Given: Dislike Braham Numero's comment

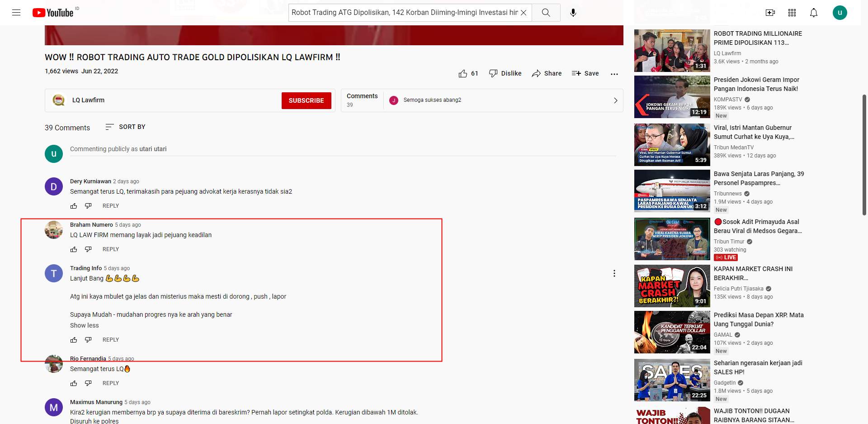Looking at the screenshot, I should coord(88,249).
